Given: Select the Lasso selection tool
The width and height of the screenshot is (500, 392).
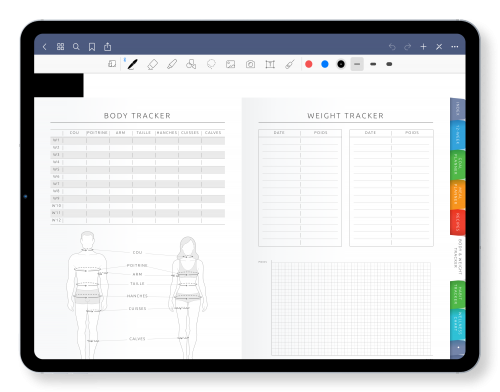Looking at the screenshot, I should pos(211,64).
